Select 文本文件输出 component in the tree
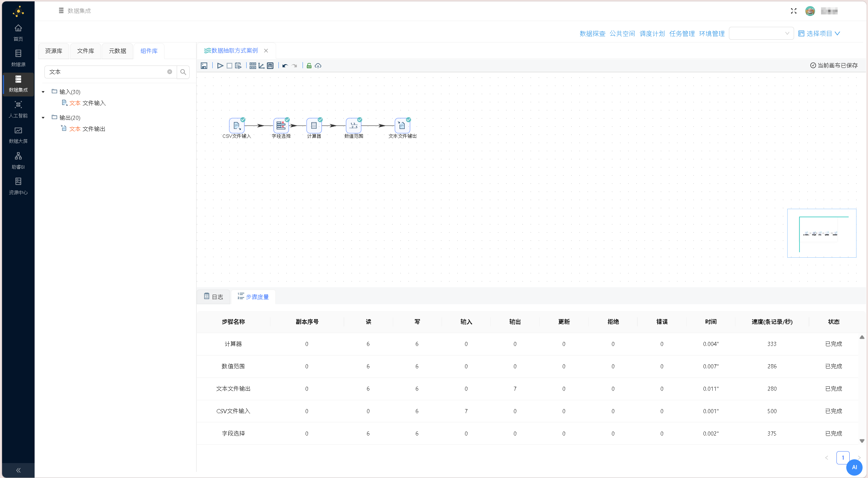Viewport: 868px width, 478px height. point(83,129)
